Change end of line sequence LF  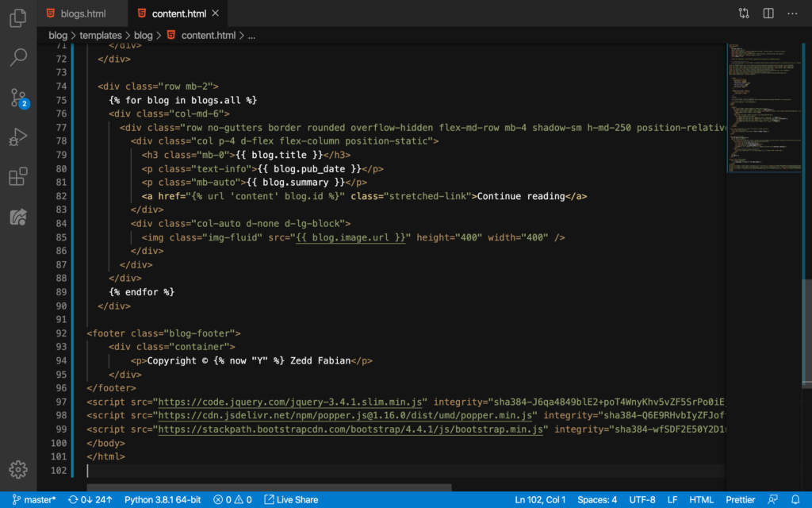point(672,500)
